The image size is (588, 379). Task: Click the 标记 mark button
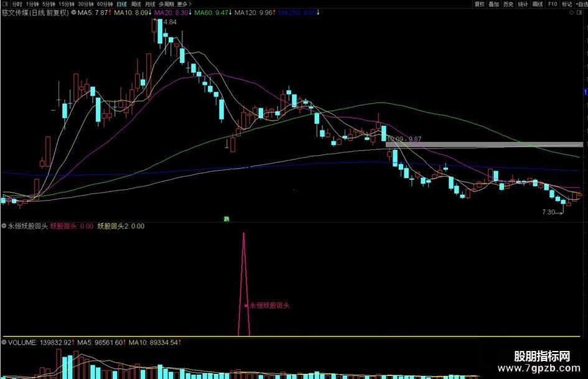567,4
